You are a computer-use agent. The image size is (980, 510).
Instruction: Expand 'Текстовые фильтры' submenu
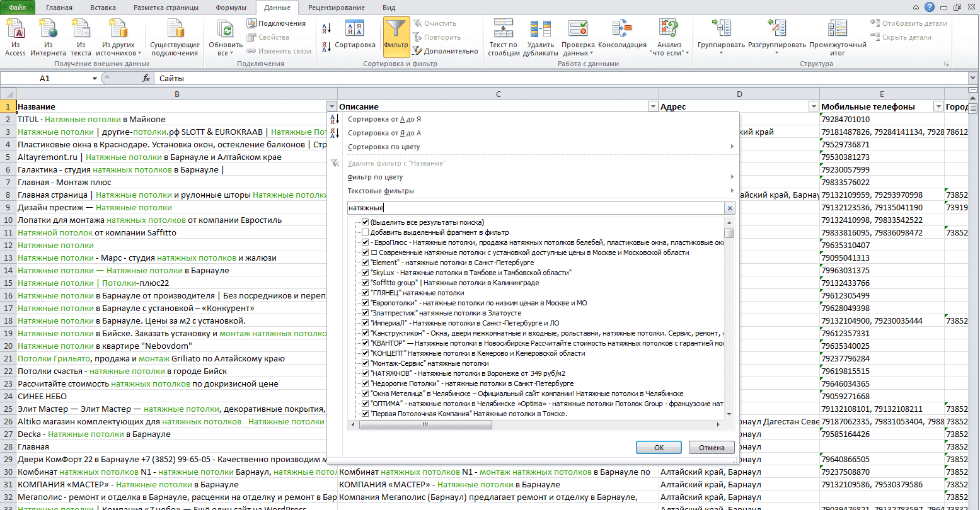[533, 191]
